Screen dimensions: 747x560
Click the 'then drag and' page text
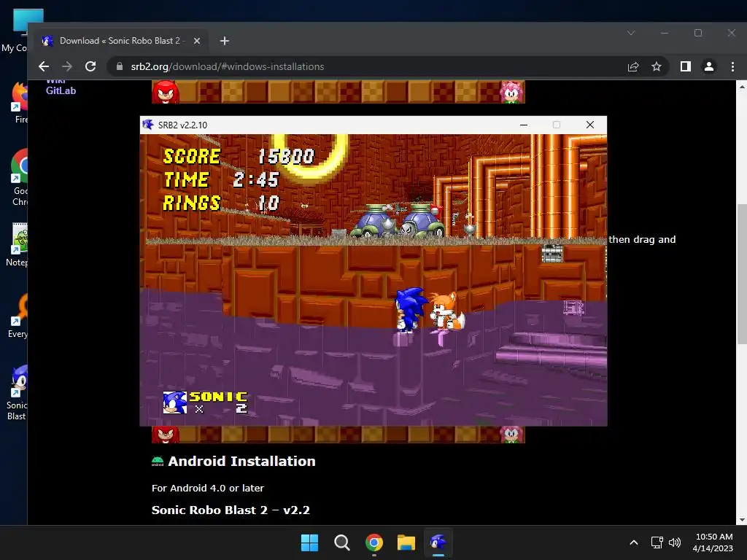(x=642, y=239)
